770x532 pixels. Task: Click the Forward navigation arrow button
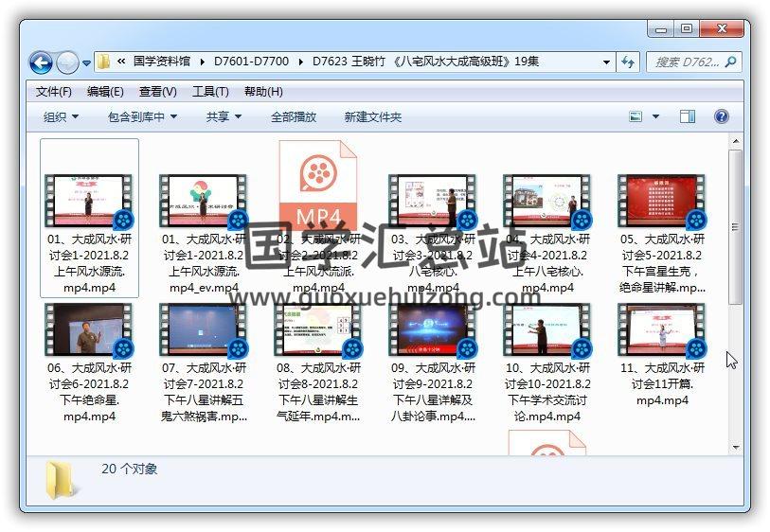(x=67, y=62)
